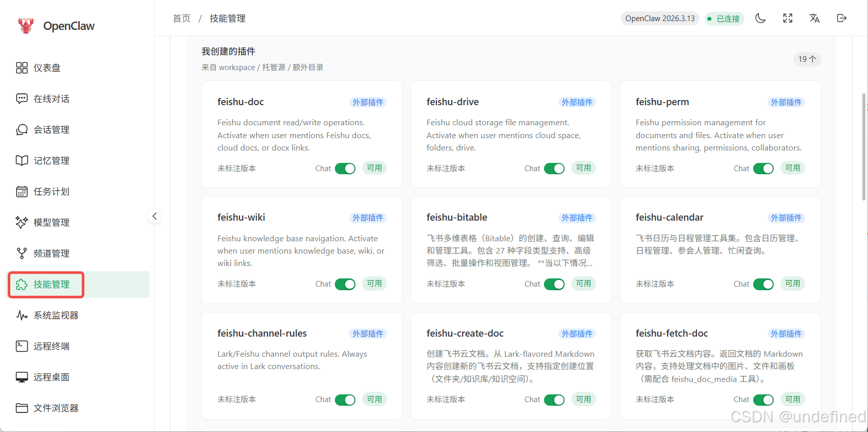
Task: Click the page vertical scrollbar thumb
Action: (864, 147)
